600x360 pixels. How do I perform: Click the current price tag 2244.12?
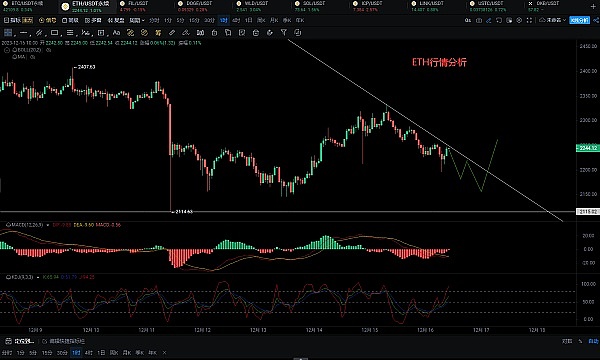point(587,148)
